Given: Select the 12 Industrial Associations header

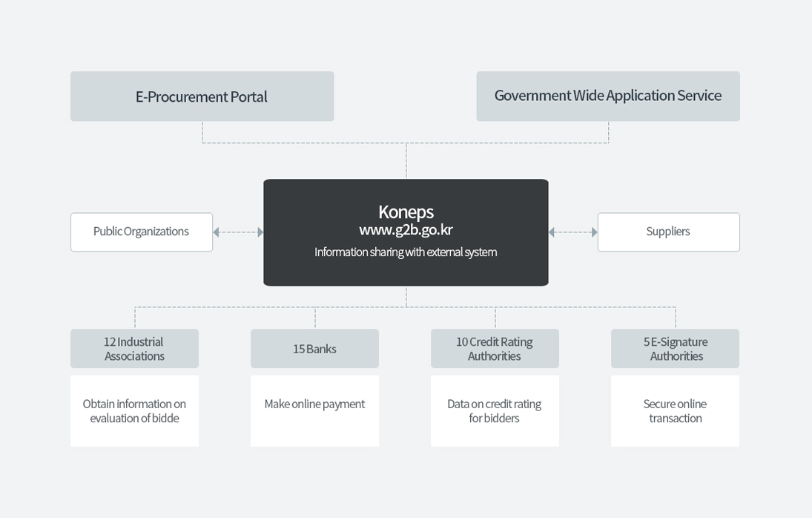Looking at the screenshot, I should pos(135,349).
